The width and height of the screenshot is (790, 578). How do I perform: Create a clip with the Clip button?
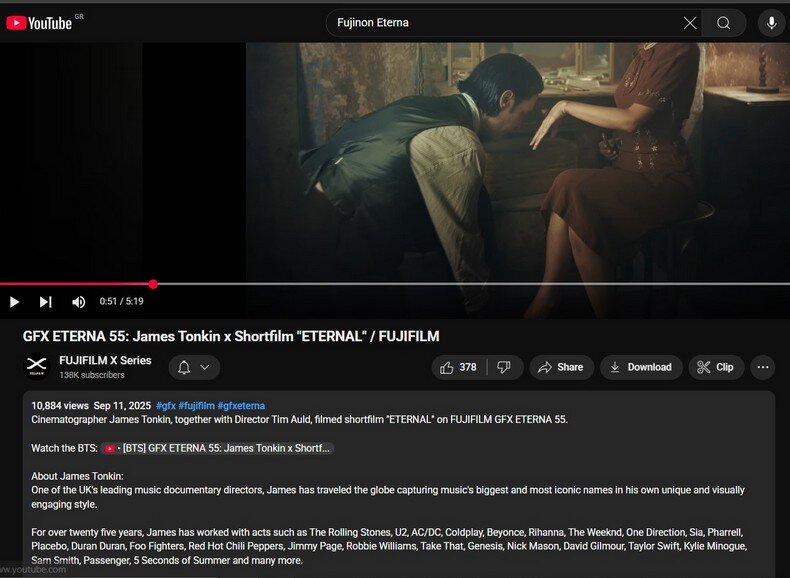click(x=715, y=367)
